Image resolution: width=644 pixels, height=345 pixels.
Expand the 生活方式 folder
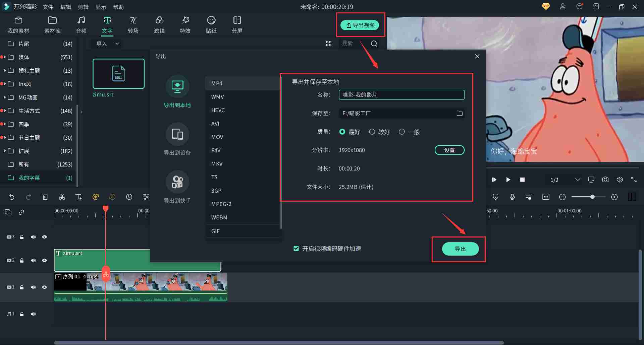tap(5, 111)
